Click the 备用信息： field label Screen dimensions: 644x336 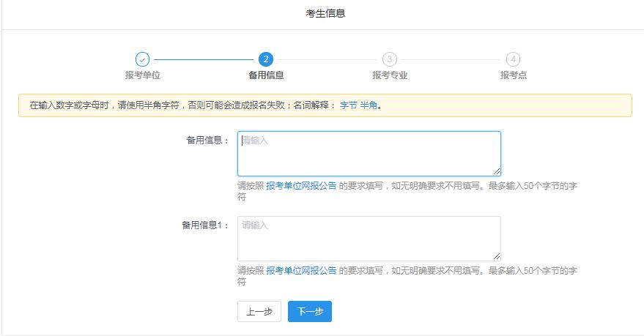pyautogui.click(x=207, y=141)
